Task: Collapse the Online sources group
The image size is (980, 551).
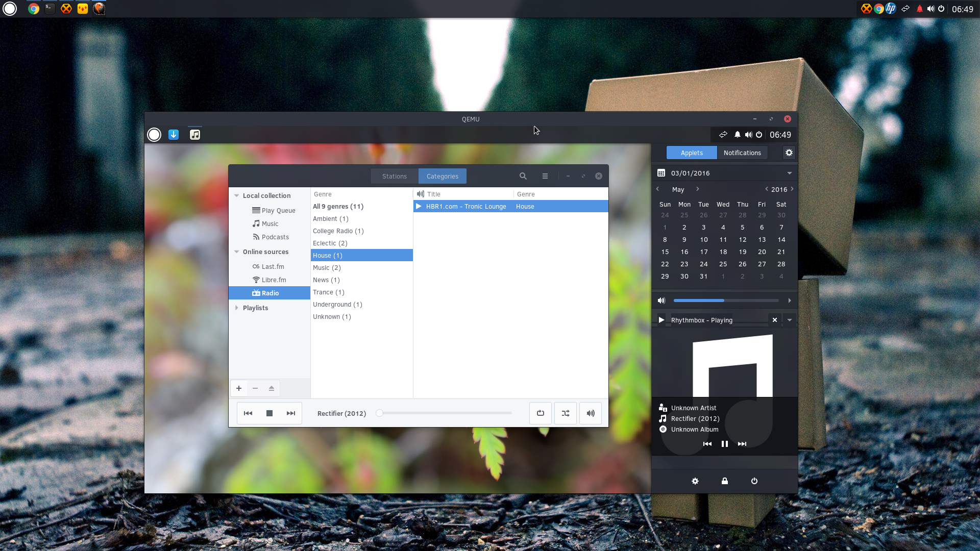Action: (237, 252)
